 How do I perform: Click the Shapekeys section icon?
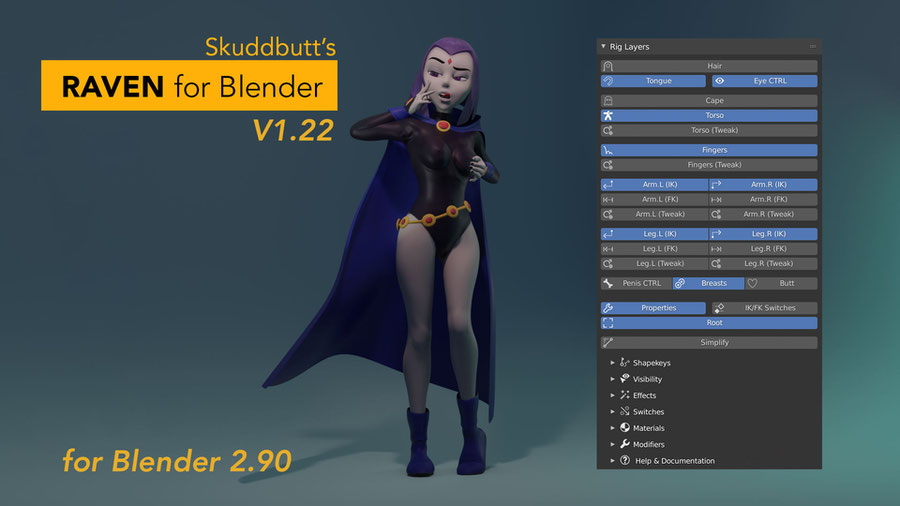[624, 362]
